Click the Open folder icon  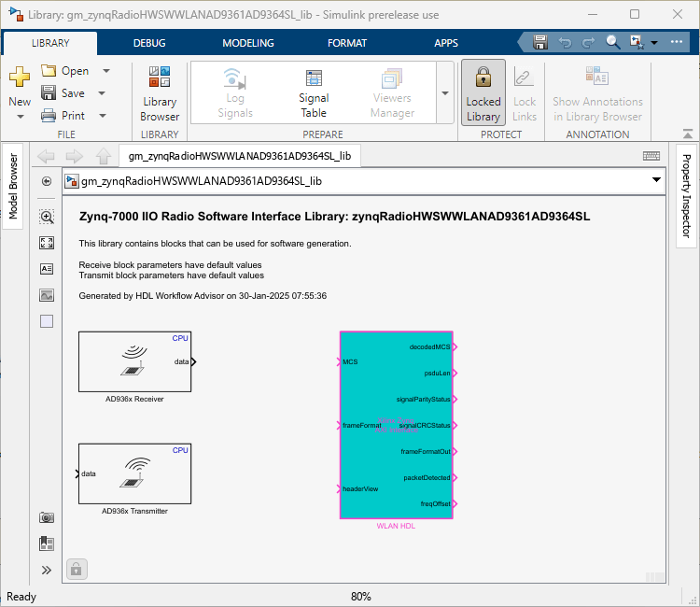pyautogui.click(x=49, y=71)
